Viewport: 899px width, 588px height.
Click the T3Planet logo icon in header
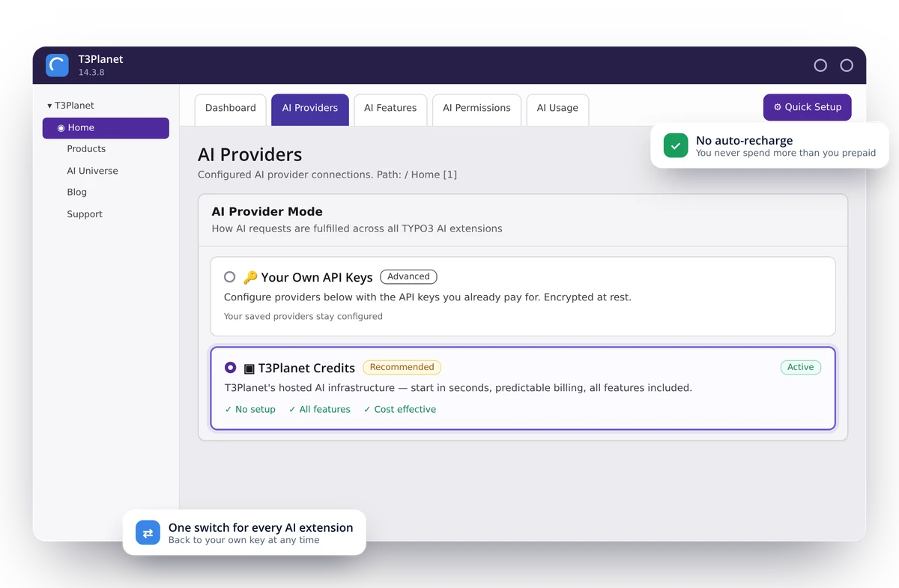tap(57, 65)
